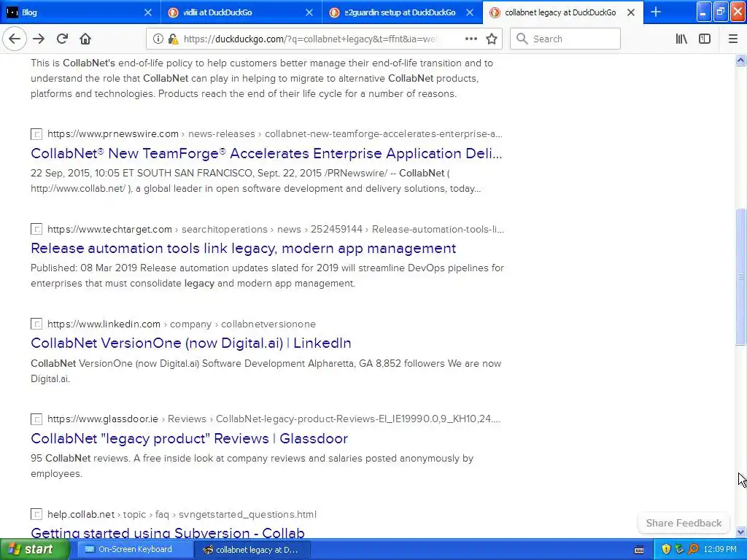Viewport: 747px width, 560px height.
Task: Click the scrollbar down arrow
Action: click(740, 532)
